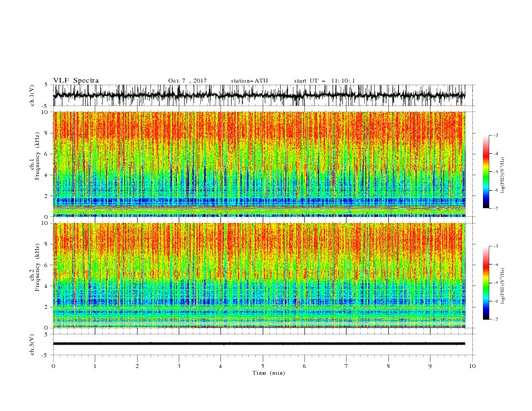
Task: Click time axis tick label "2"
Action: point(137,366)
